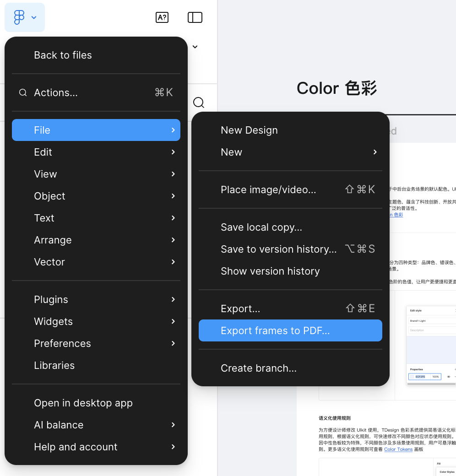Screen dimensions: 456x476
Task: Select Create branch option
Action: 259,368
